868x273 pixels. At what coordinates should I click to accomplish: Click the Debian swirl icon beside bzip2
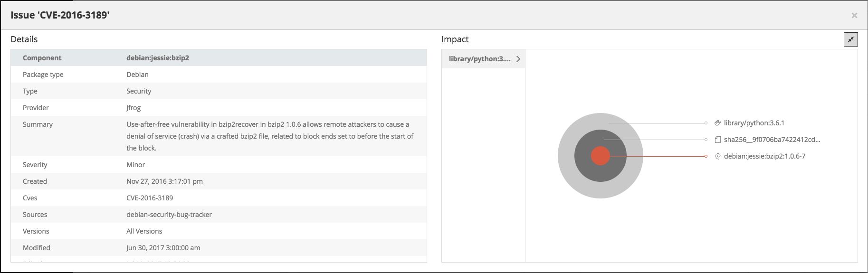pyautogui.click(x=718, y=156)
